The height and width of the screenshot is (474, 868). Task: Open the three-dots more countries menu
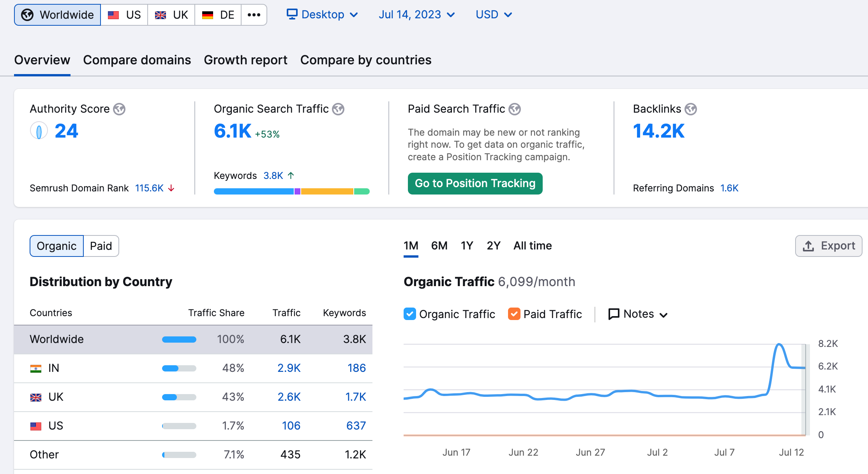pyautogui.click(x=254, y=15)
